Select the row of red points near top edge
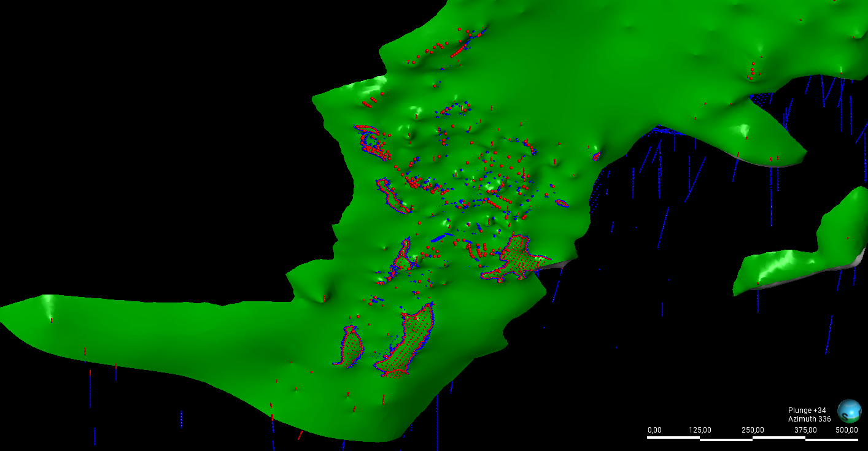The image size is (868, 451). click(x=439, y=47)
